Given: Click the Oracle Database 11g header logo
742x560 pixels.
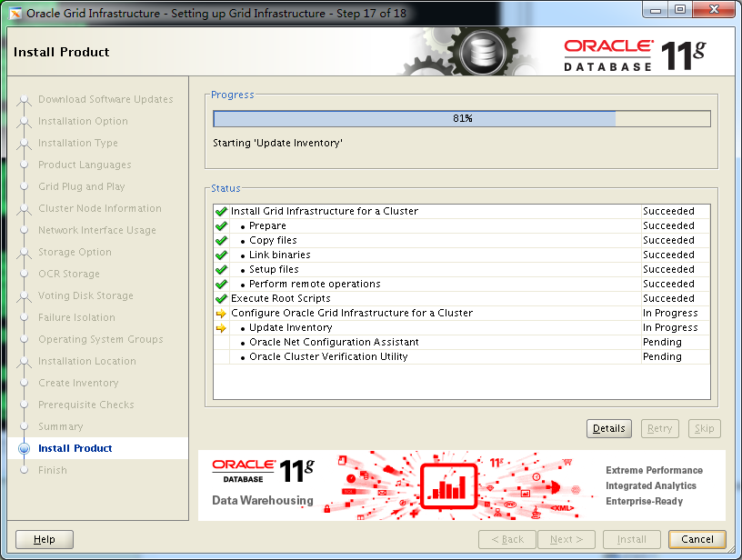Looking at the screenshot, I should (635, 55).
